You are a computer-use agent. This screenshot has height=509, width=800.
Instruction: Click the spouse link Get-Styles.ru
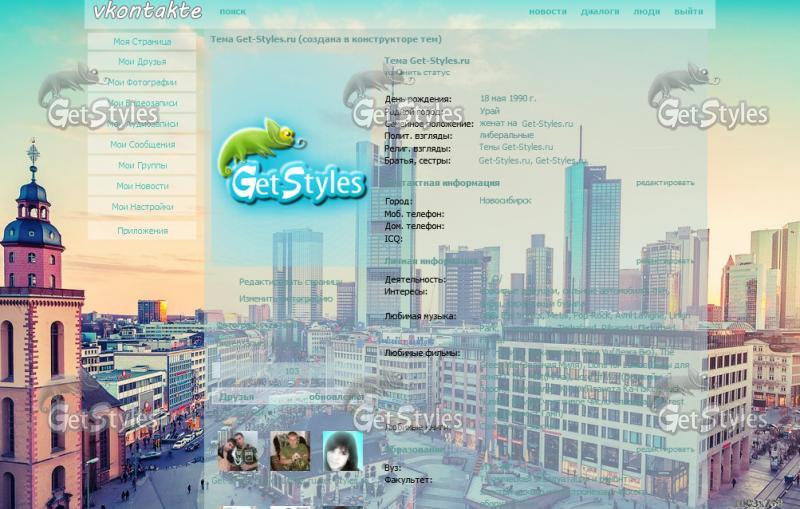click(547, 123)
